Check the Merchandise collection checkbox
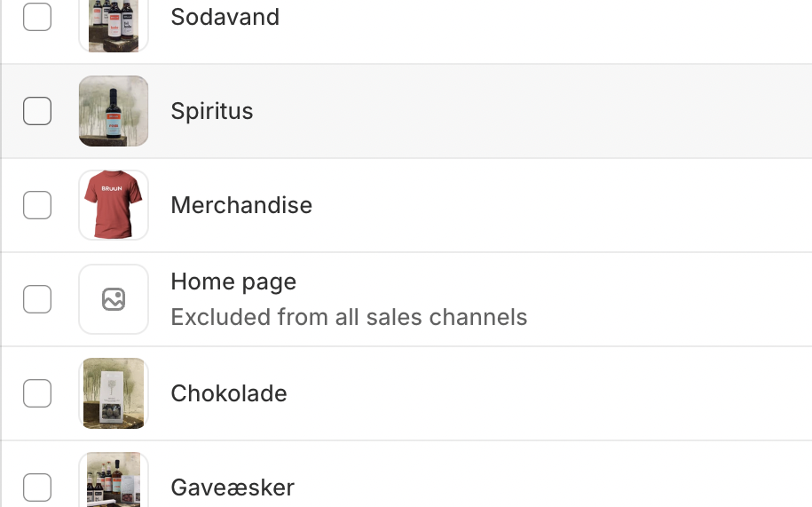Image resolution: width=812 pixels, height=507 pixels. (37, 205)
